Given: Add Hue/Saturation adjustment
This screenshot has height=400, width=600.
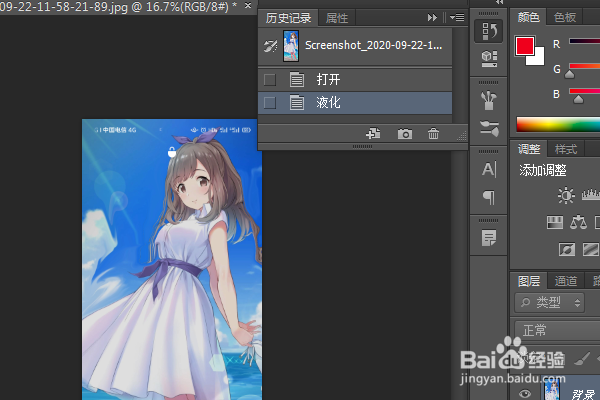Looking at the screenshot, I should coord(554,222).
